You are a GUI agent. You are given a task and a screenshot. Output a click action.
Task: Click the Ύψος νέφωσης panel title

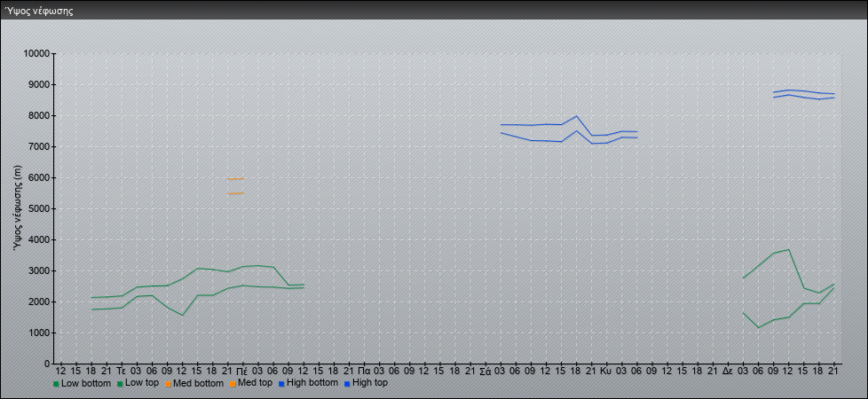point(38,11)
